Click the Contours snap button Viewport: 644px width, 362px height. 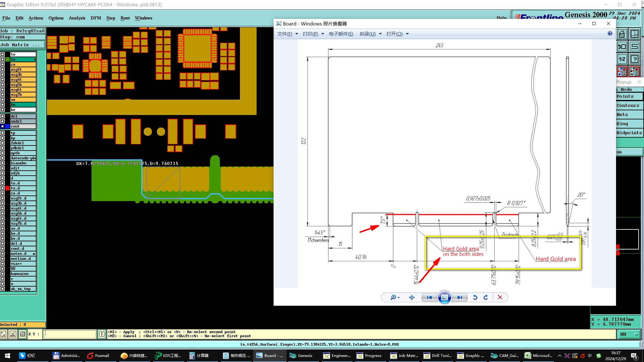tap(628, 105)
